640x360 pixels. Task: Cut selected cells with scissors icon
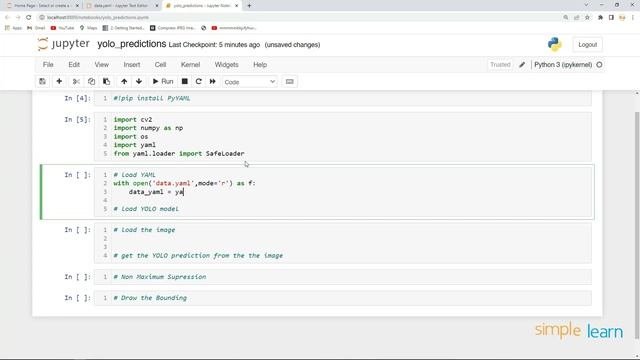(x=76, y=82)
